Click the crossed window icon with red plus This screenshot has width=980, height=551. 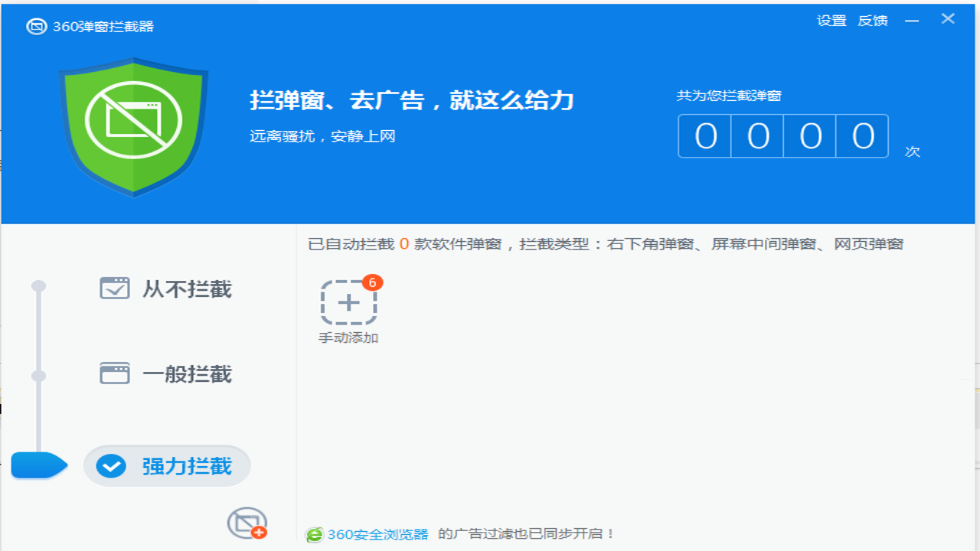(247, 523)
